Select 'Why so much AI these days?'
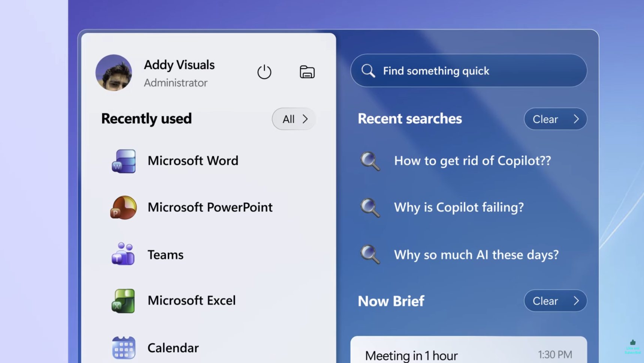The width and height of the screenshot is (644, 363). click(x=476, y=255)
